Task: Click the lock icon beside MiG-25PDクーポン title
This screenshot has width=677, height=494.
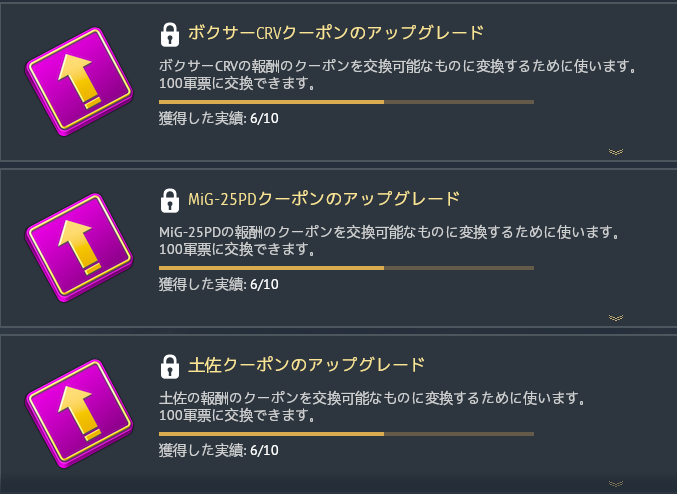Action: click(170, 199)
